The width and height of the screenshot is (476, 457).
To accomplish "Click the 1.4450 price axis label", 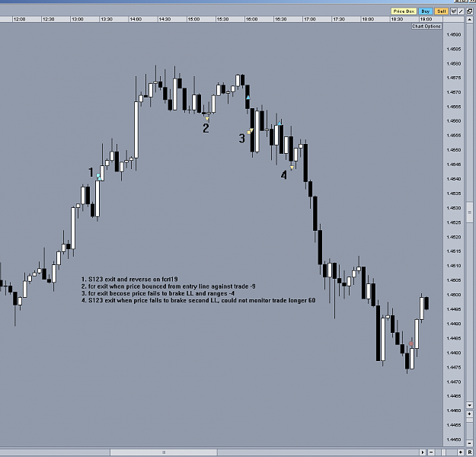I will pos(454,439).
